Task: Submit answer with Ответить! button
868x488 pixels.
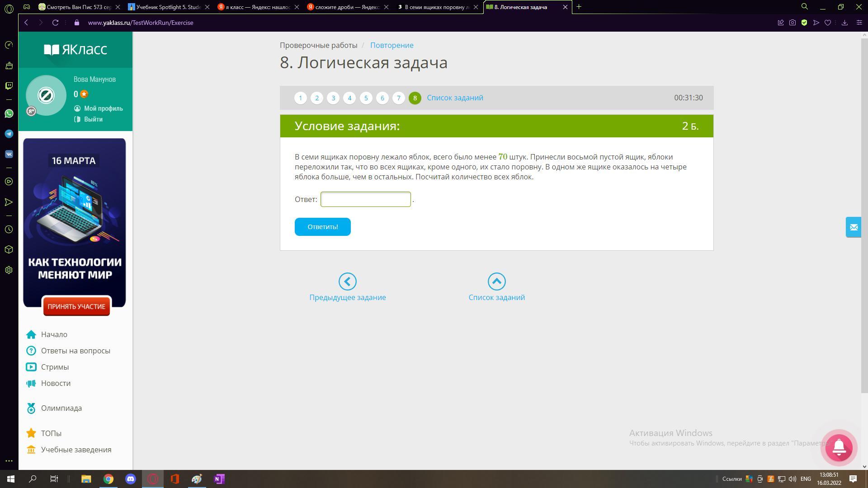Action: coord(322,227)
